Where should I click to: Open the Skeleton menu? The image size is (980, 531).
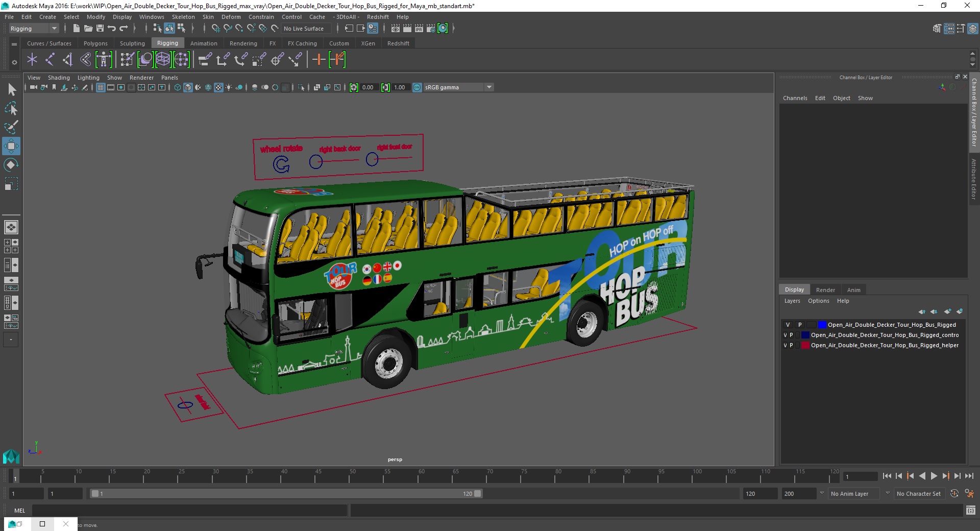(183, 17)
